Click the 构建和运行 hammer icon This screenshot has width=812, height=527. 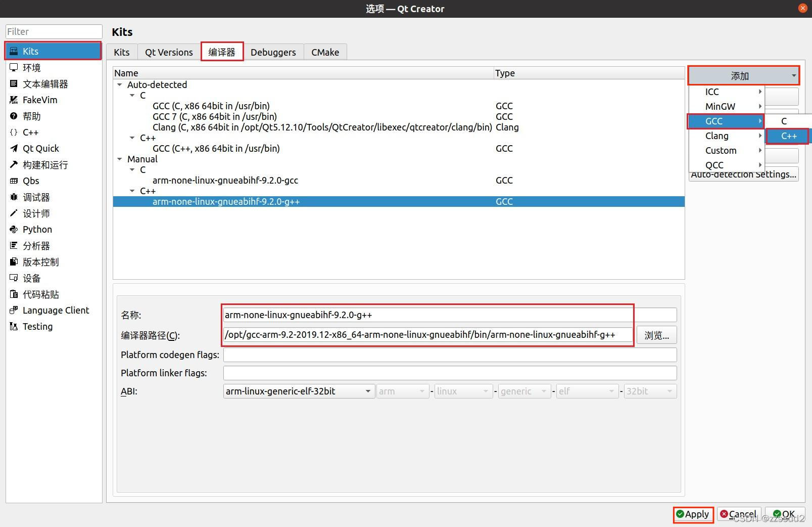coord(14,164)
